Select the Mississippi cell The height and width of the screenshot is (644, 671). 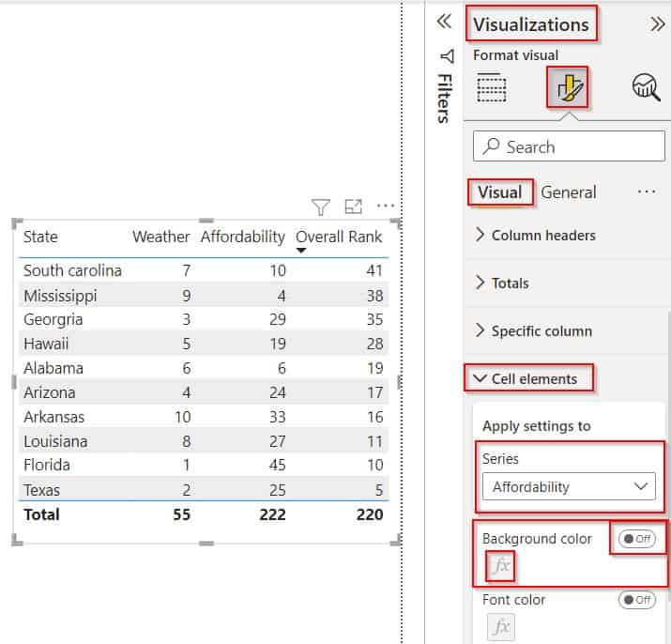60,296
